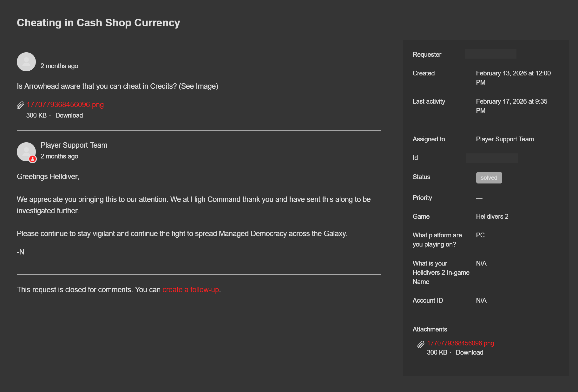Click the 'Assigned to' label
Image resolution: width=578 pixels, height=392 pixels.
429,139
